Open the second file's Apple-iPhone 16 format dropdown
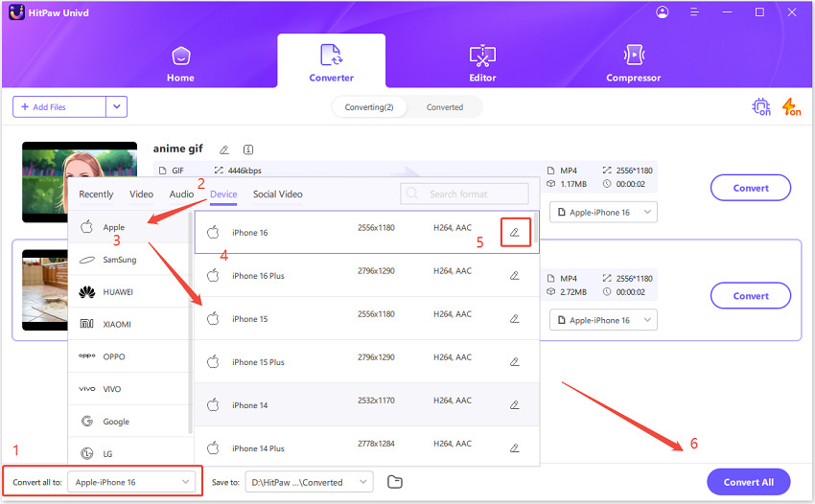Viewport: 815px width, 504px height. pos(603,320)
